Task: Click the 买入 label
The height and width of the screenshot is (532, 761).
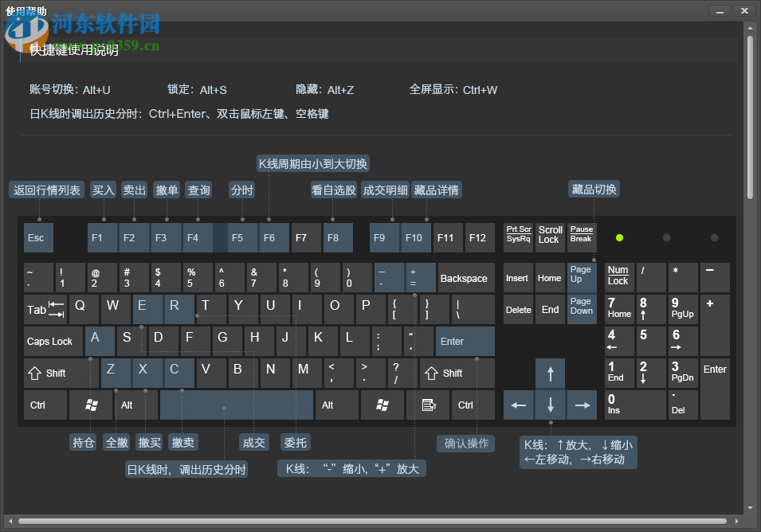Action: 104,190
